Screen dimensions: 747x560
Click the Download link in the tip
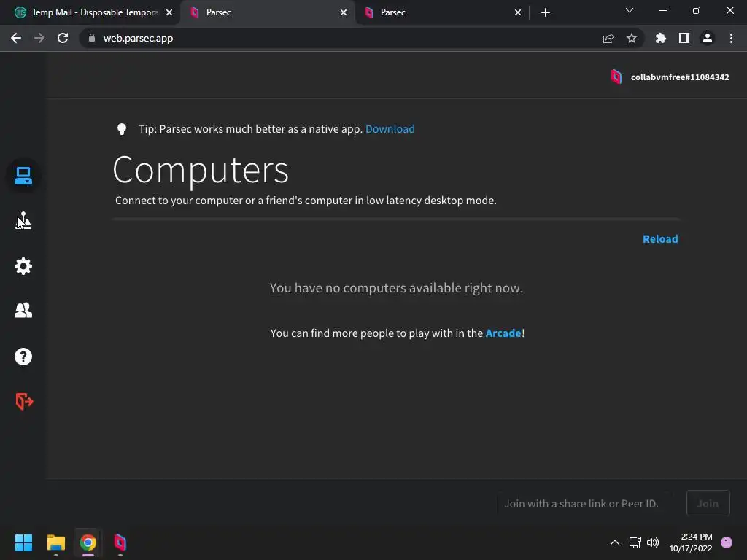tap(390, 129)
